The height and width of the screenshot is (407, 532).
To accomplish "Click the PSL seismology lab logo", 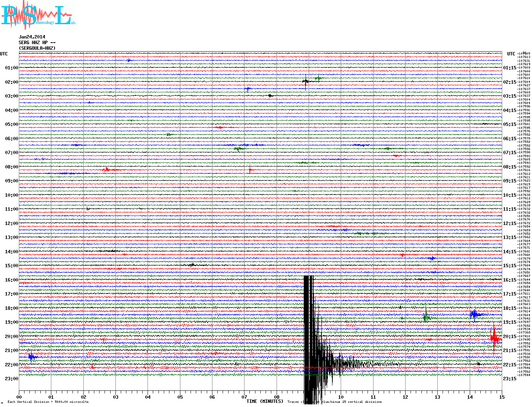I will (38, 15).
